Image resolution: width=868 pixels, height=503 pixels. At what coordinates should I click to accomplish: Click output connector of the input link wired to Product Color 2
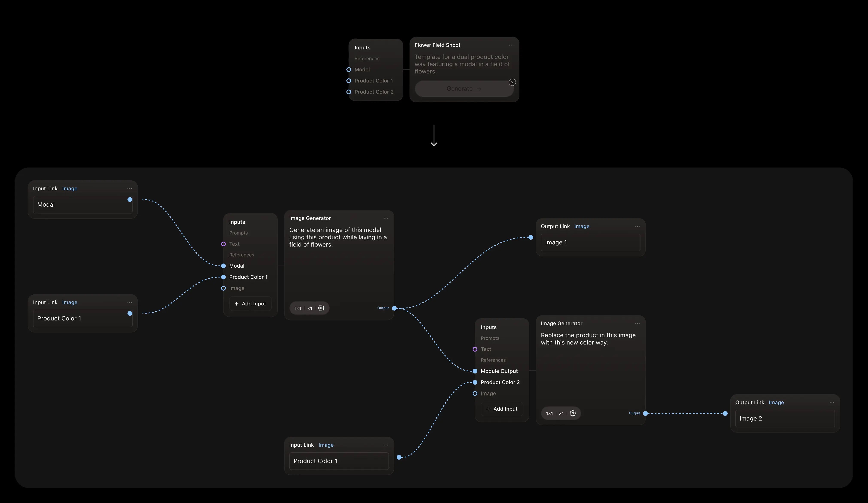pos(399,457)
